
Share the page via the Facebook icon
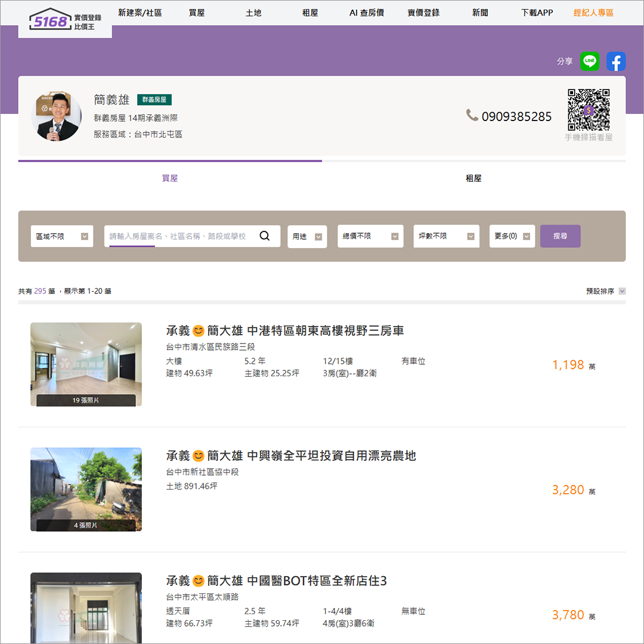(x=615, y=61)
